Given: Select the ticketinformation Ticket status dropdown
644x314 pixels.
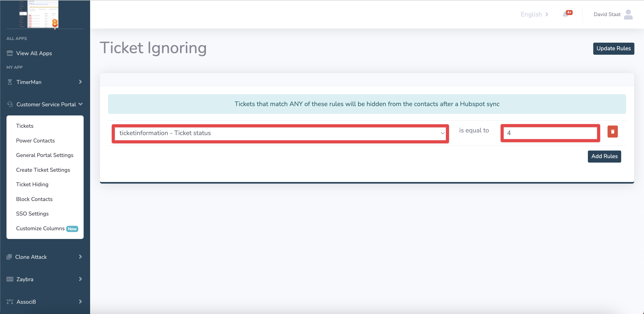Looking at the screenshot, I should click(x=281, y=133).
